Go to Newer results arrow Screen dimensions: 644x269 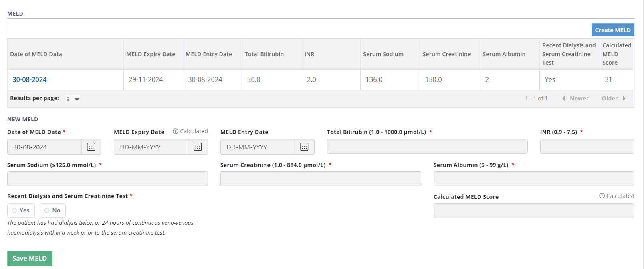(x=563, y=98)
